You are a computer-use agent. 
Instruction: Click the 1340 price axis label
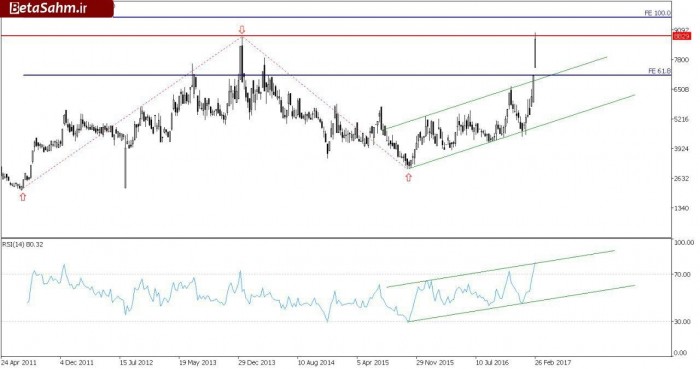(x=681, y=208)
